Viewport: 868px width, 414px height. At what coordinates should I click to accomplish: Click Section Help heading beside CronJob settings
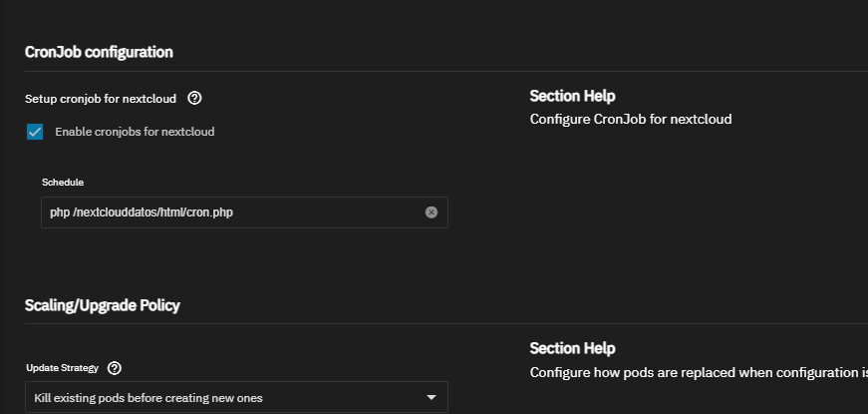(572, 96)
